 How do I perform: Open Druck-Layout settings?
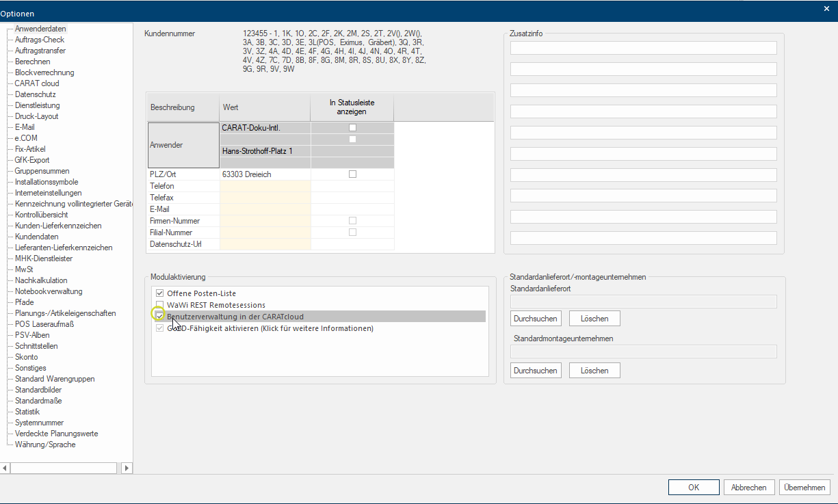pos(37,116)
